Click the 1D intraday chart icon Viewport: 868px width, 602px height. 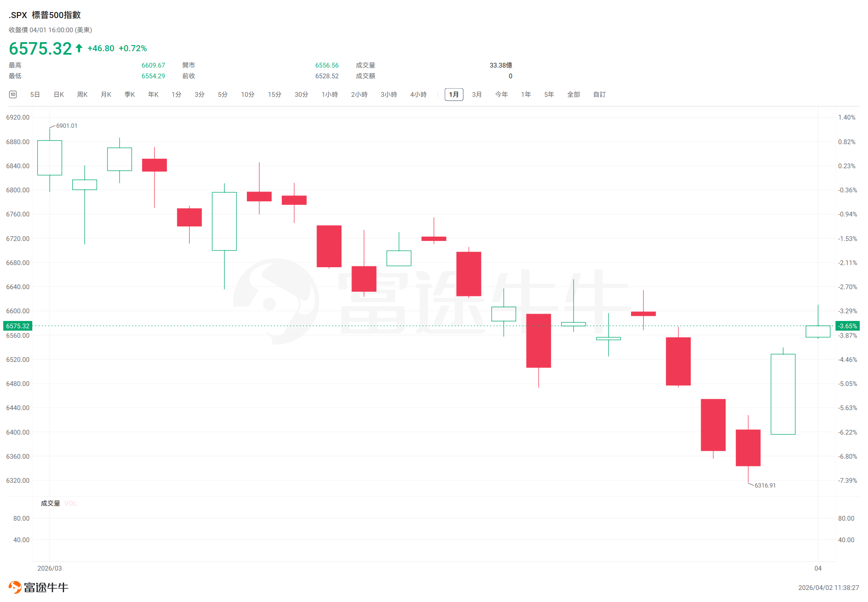tap(13, 94)
